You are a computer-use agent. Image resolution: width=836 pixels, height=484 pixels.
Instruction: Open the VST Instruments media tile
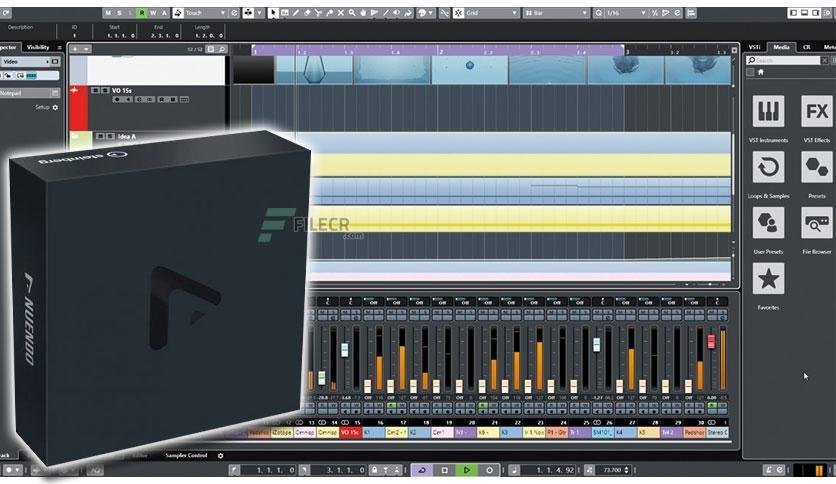(x=768, y=111)
